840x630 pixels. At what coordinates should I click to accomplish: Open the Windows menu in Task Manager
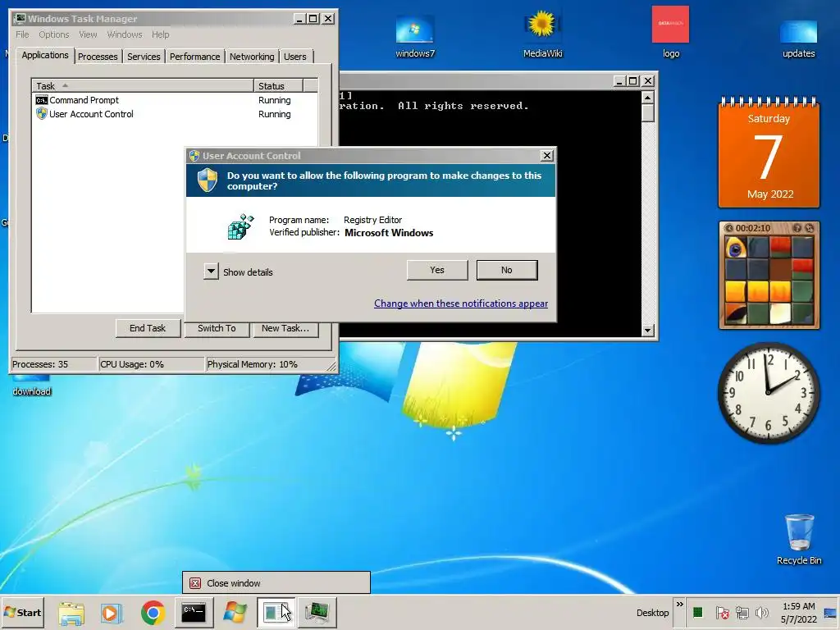click(125, 34)
